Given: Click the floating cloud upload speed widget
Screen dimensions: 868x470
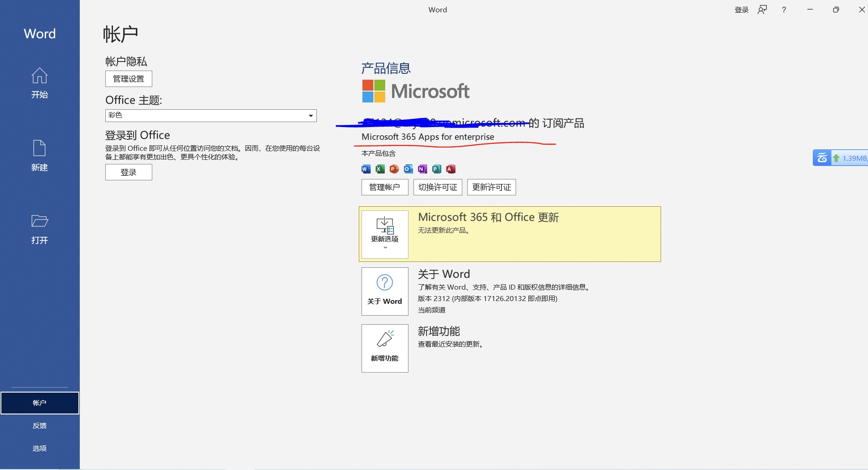Looking at the screenshot, I should pyautogui.click(x=840, y=158).
